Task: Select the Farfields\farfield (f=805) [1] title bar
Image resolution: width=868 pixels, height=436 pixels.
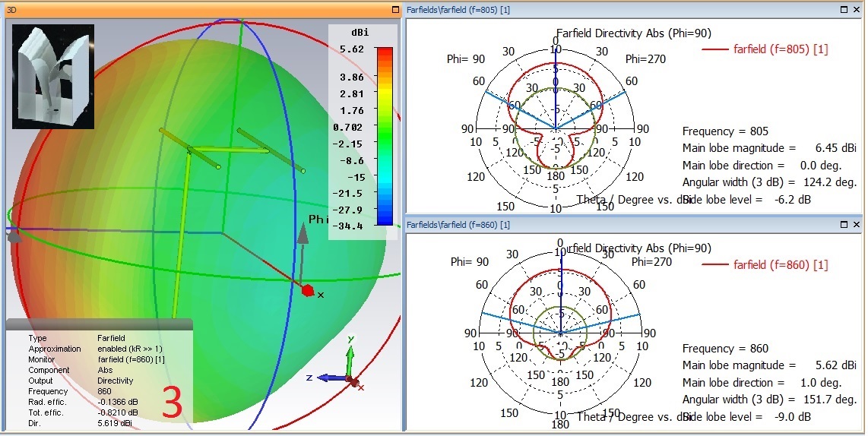Action: (634, 9)
